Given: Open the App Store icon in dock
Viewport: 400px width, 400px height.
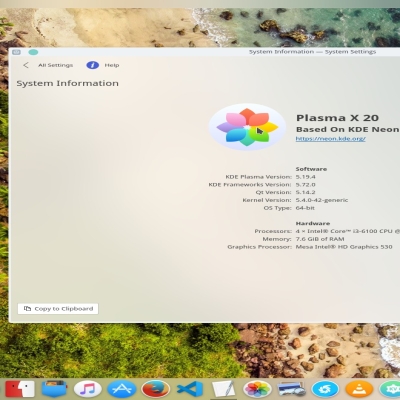Looking at the screenshot, I should point(121,389).
